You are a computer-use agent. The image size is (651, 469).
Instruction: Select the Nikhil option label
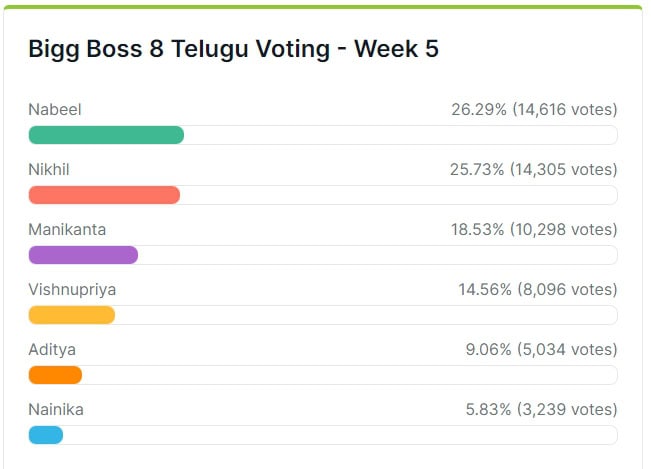pos(49,170)
